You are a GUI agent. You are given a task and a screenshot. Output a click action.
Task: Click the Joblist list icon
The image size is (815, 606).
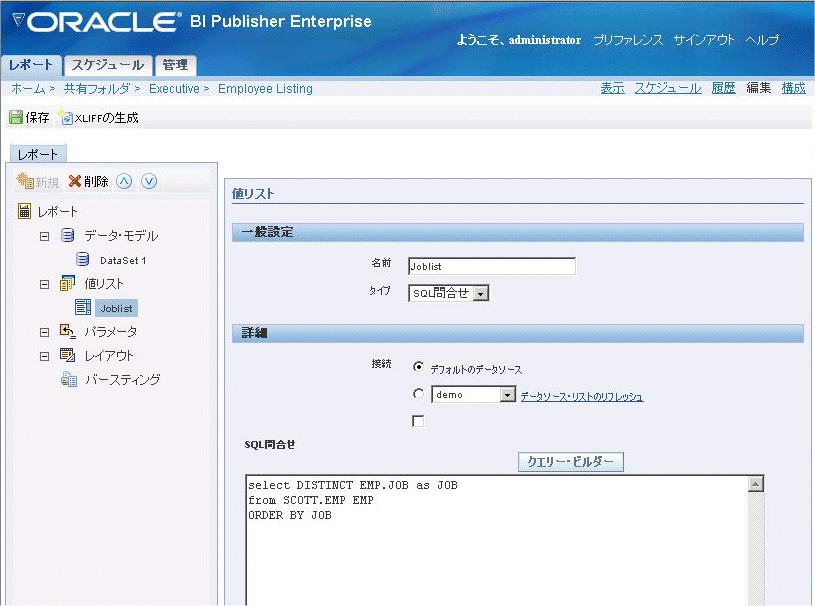[x=83, y=307]
